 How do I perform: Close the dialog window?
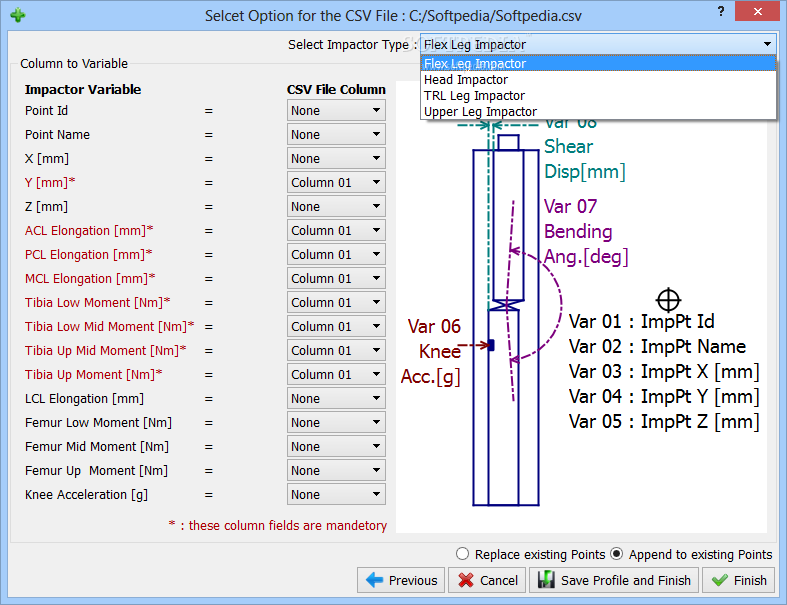[x=757, y=11]
